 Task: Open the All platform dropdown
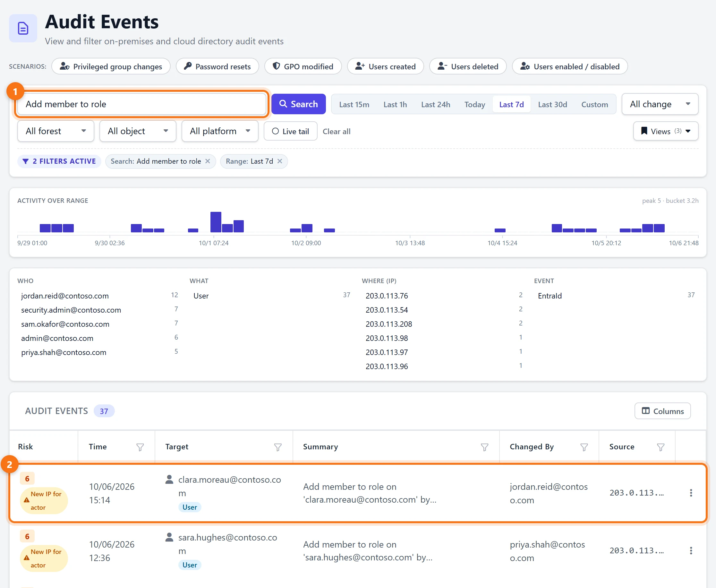[220, 131]
